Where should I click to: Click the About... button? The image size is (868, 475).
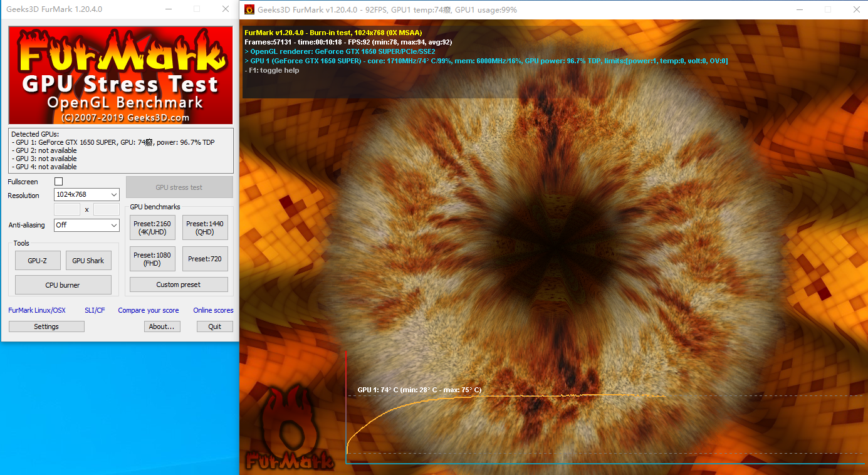[x=162, y=326]
